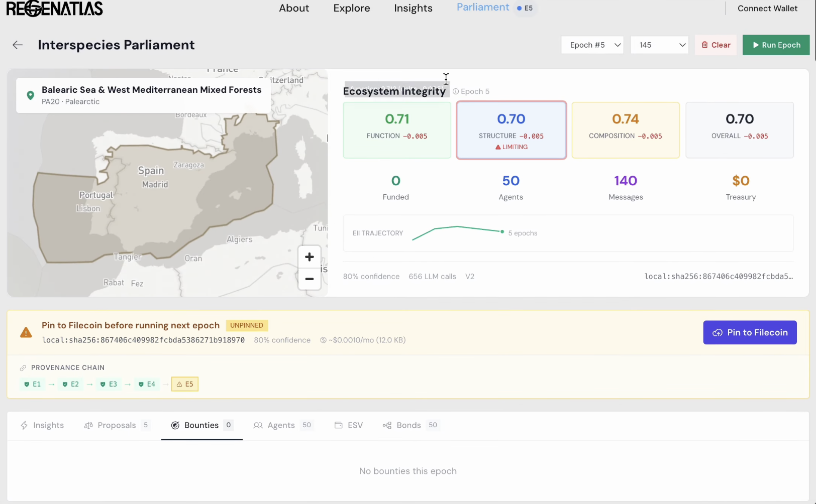816x504 pixels.
Task: Click the orange warning triangle icon
Action: point(26,332)
